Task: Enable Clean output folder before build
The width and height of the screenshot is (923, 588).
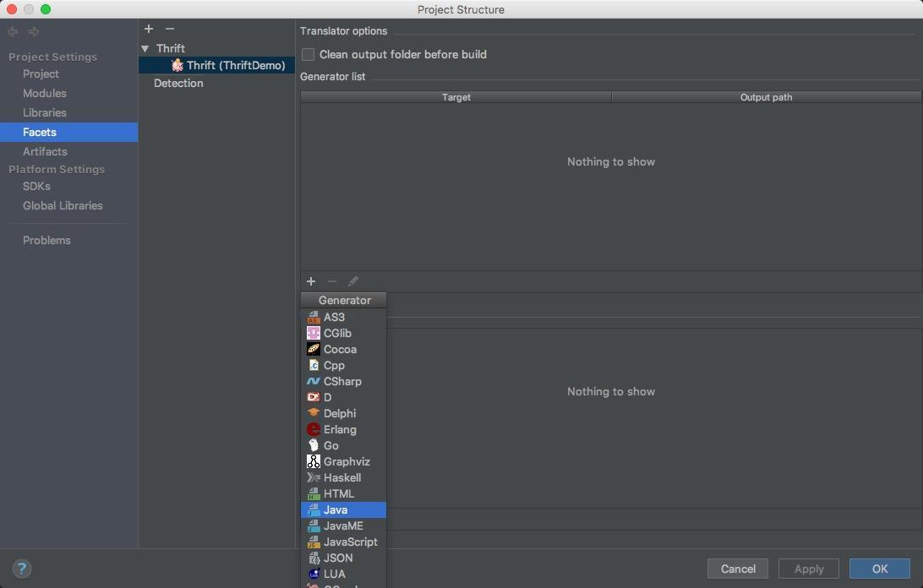Action: tap(308, 54)
